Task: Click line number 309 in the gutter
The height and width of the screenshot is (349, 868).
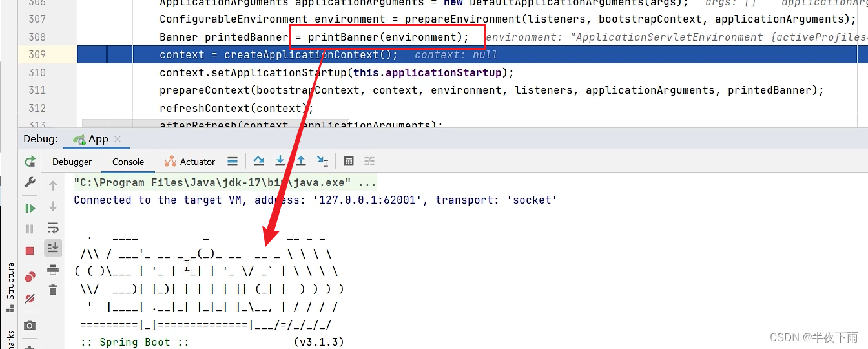Action: (37, 54)
